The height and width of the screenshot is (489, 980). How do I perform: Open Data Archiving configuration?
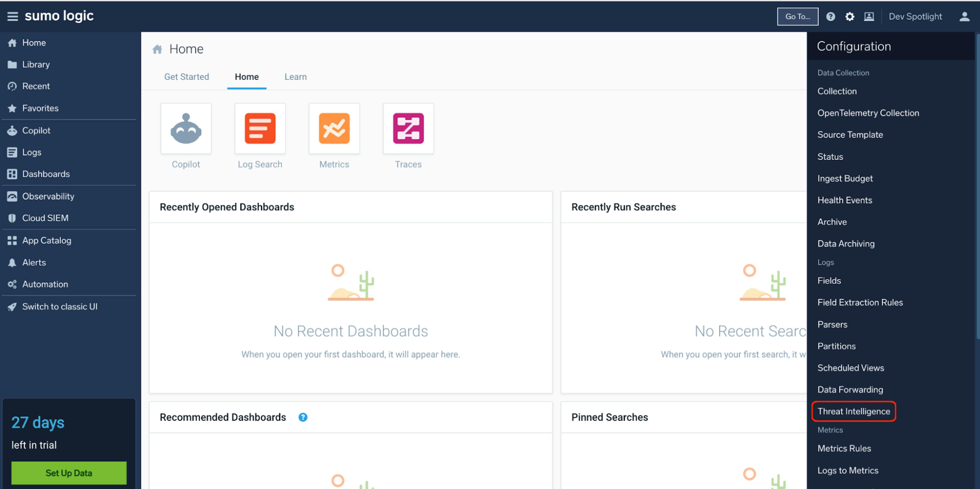[846, 244]
